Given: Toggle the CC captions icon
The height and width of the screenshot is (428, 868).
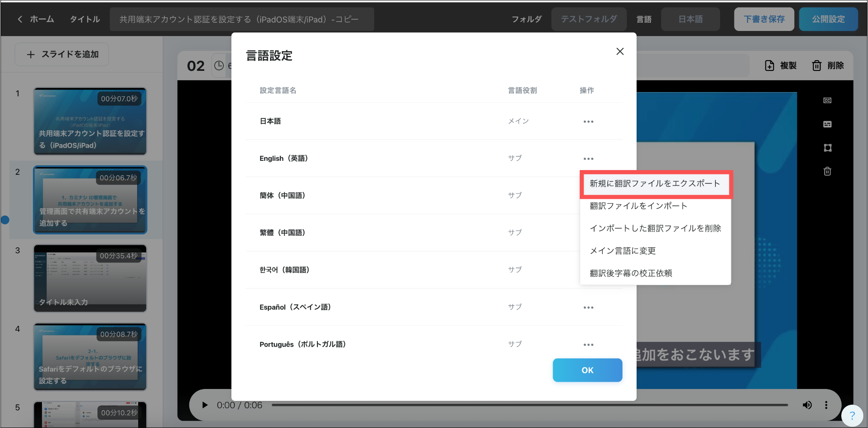Looking at the screenshot, I should [827, 101].
